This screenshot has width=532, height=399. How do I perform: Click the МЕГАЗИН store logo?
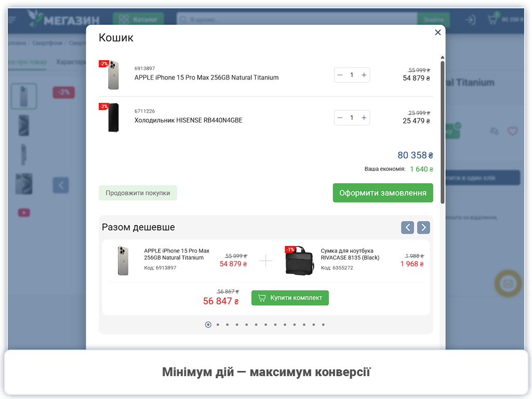click(x=64, y=19)
